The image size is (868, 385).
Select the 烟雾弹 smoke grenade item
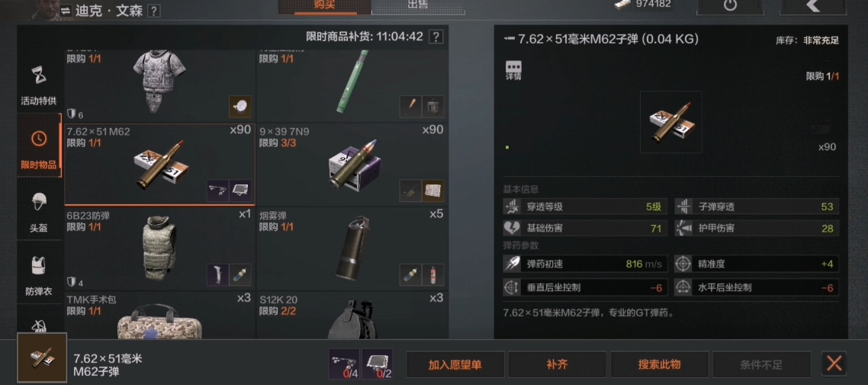coord(352,249)
